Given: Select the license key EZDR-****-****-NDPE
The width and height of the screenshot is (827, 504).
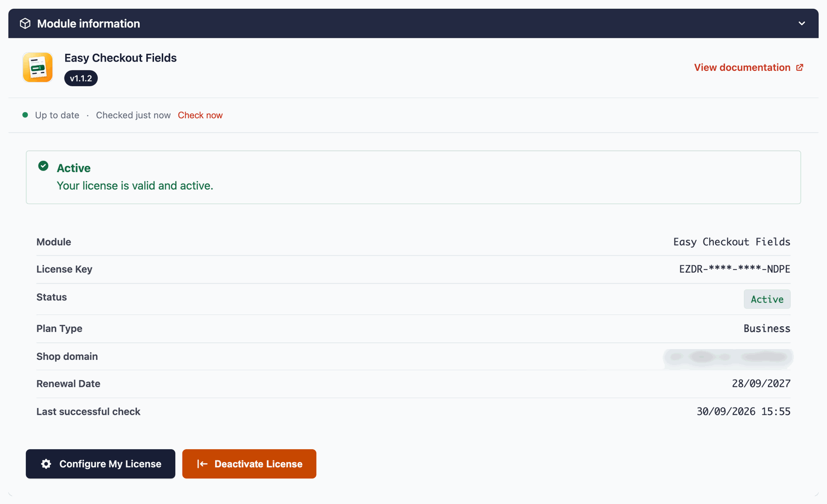Looking at the screenshot, I should [x=734, y=269].
